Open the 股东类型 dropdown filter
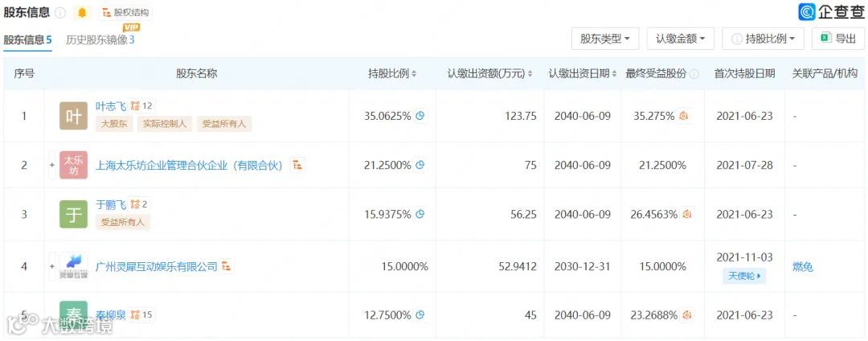 605,39
